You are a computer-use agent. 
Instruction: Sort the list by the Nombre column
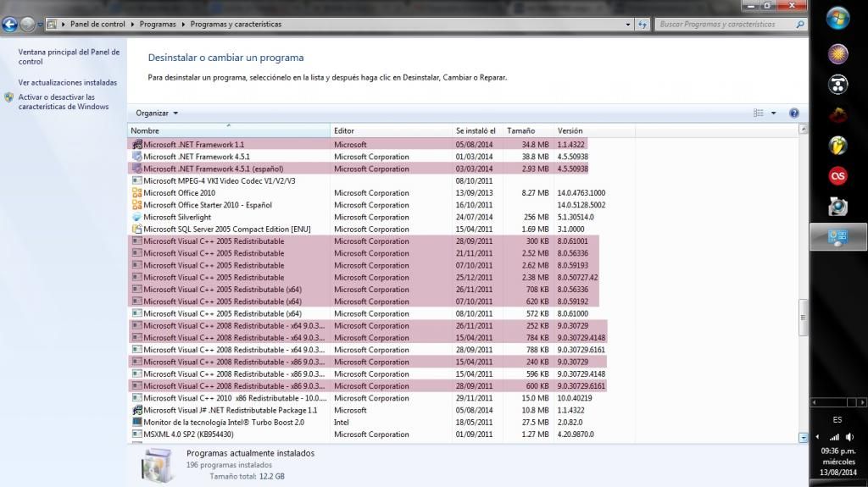tap(229, 130)
